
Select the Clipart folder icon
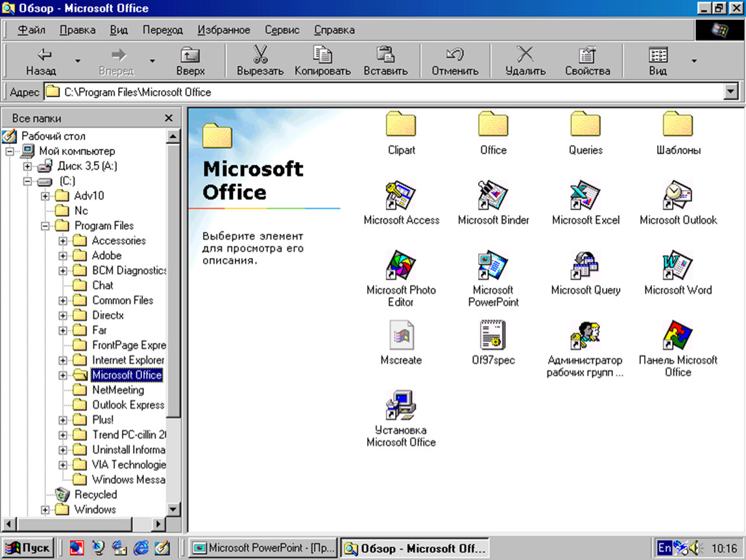coord(401,124)
